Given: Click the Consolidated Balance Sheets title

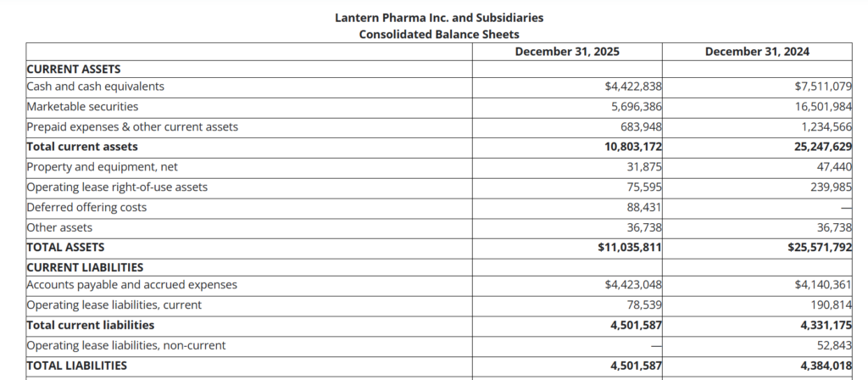Looking at the screenshot, I should pyautogui.click(x=439, y=34).
